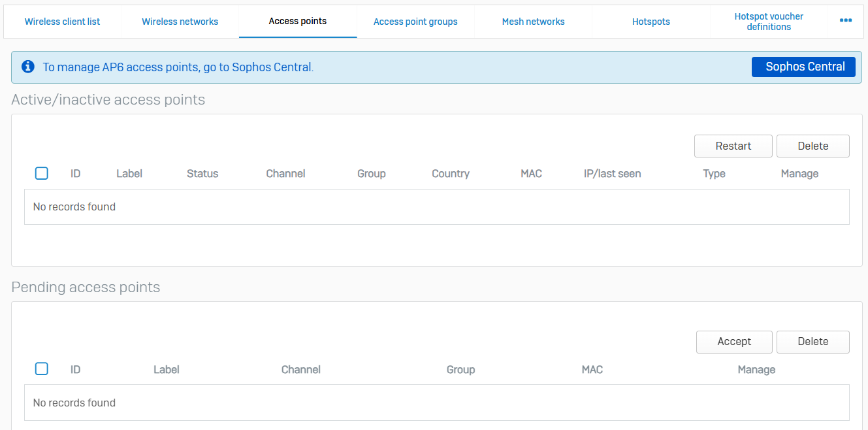This screenshot has height=430, width=868.
Task: Sort active list by Status column
Action: tap(202, 174)
